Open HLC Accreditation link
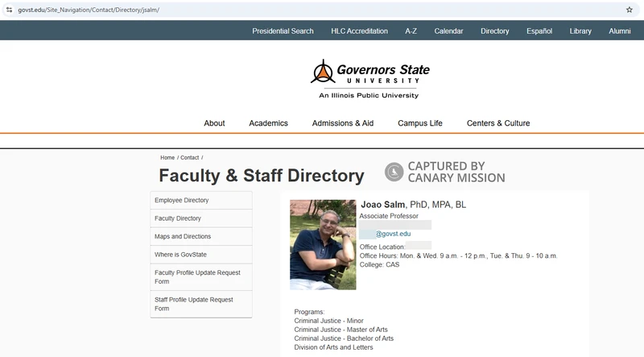The width and height of the screenshot is (644, 357). (359, 31)
